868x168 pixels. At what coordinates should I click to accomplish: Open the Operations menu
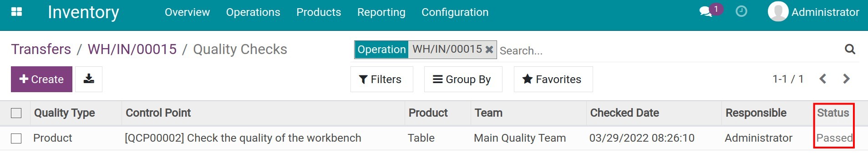tap(253, 12)
